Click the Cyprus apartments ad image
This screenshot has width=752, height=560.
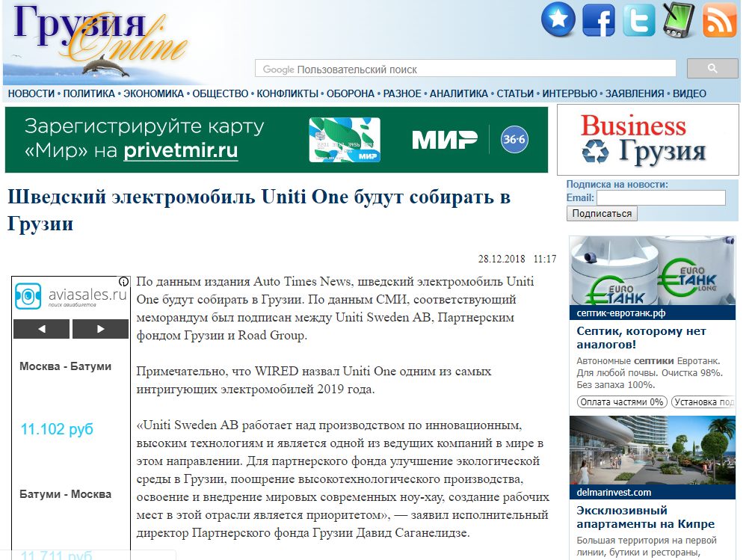pos(653,451)
